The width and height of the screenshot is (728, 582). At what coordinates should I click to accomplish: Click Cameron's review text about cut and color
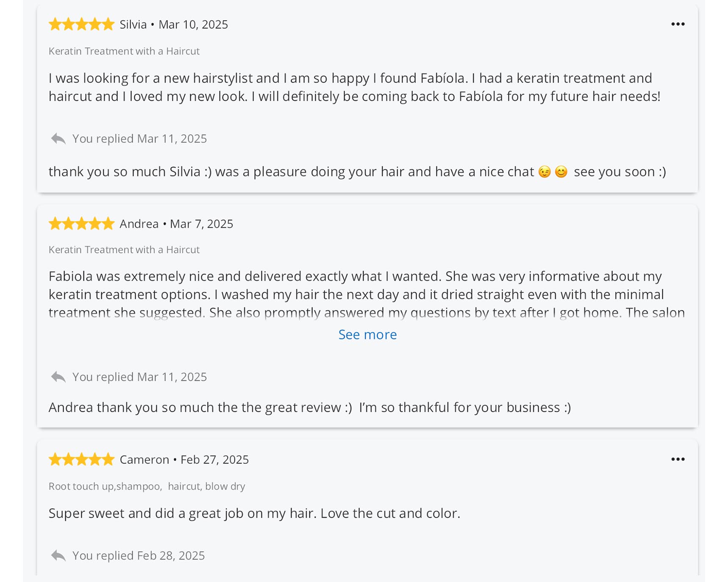[254, 513]
